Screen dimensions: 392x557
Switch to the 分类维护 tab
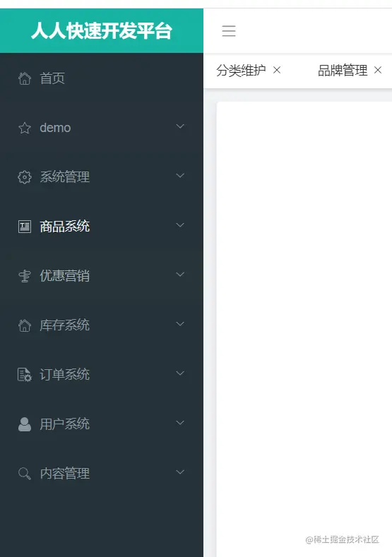click(x=241, y=71)
